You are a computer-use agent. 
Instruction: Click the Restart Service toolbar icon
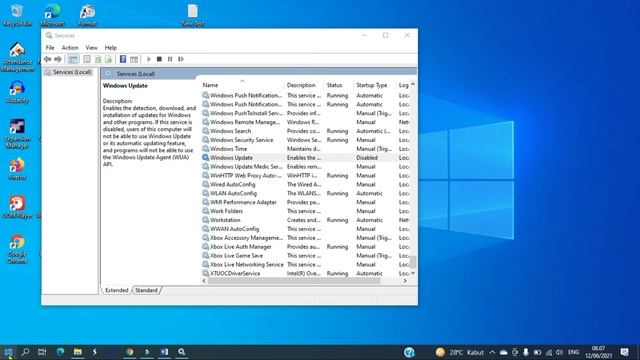point(181,59)
